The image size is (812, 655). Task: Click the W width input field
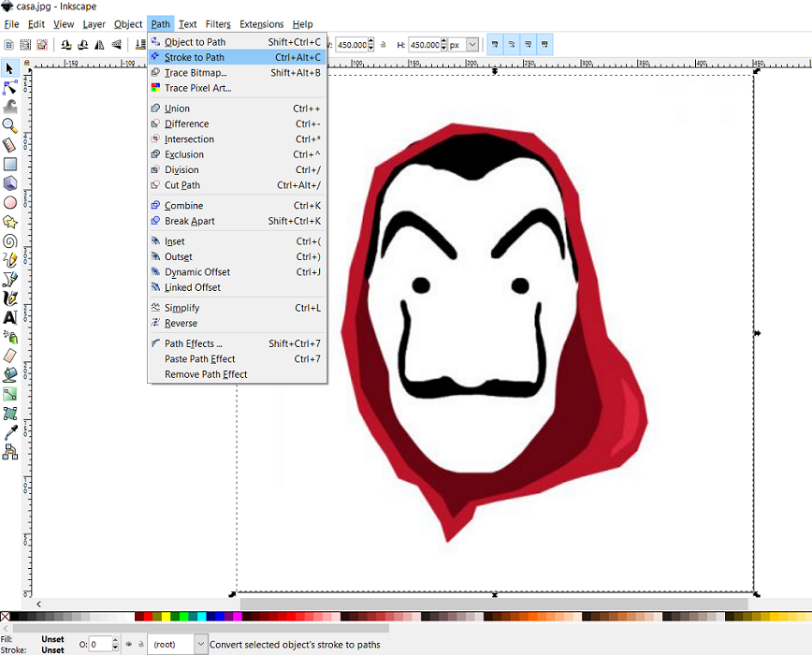[x=352, y=45]
